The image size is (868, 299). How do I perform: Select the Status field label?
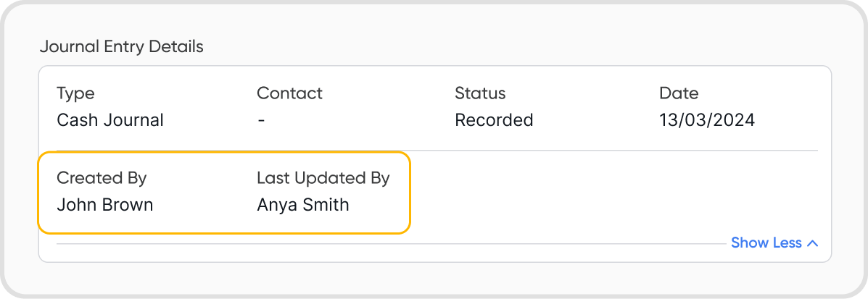pyautogui.click(x=480, y=93)
